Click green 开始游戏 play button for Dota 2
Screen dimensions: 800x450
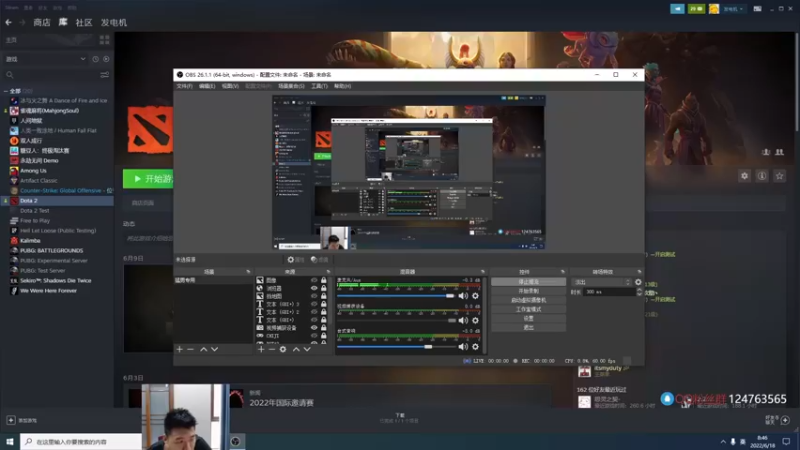(x=148, y=179)
